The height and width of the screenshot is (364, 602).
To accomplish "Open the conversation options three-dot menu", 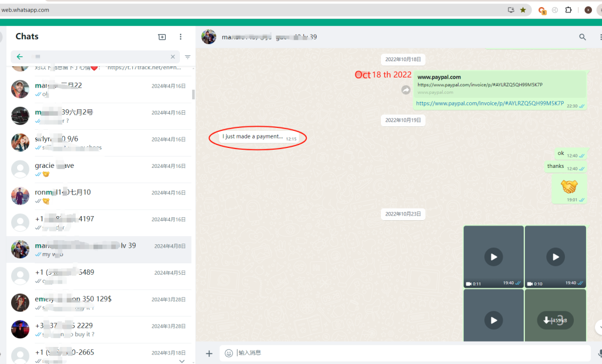I will click(x=599, y=37).
